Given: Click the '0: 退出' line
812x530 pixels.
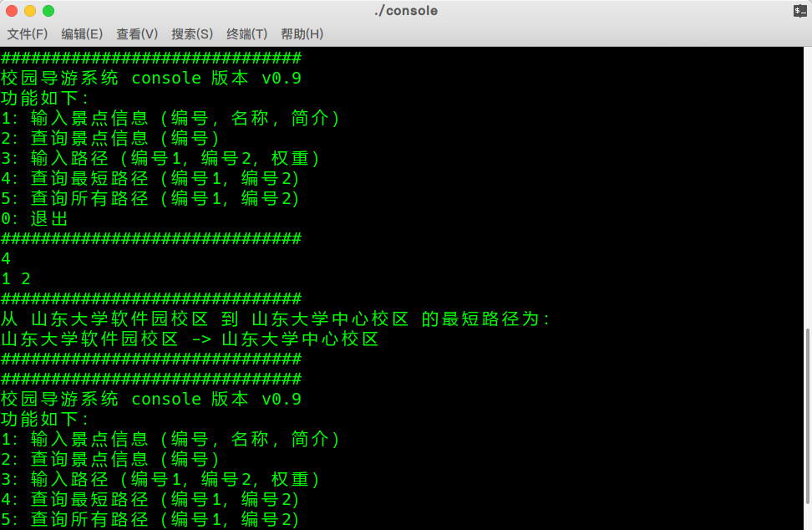Looking at the screenshot, I should pyautogui.click(x=35, y=219).
